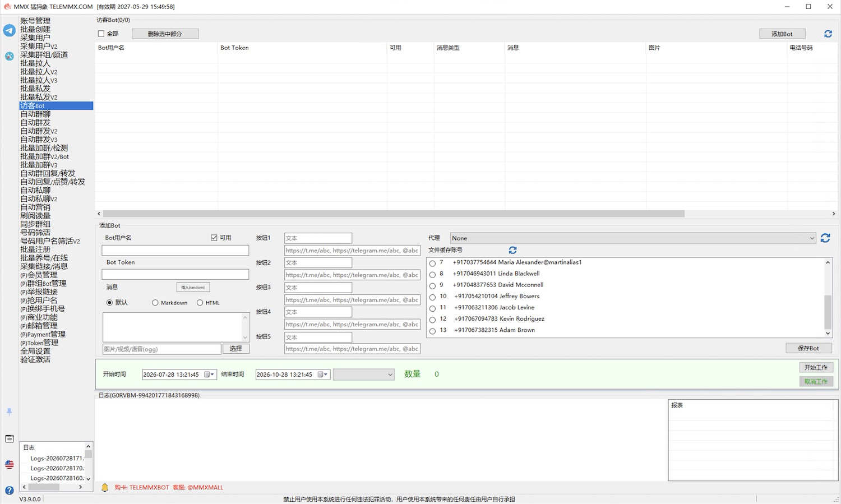
Task: Select the Maria Alexander account radio
Action: click(432, 263)
